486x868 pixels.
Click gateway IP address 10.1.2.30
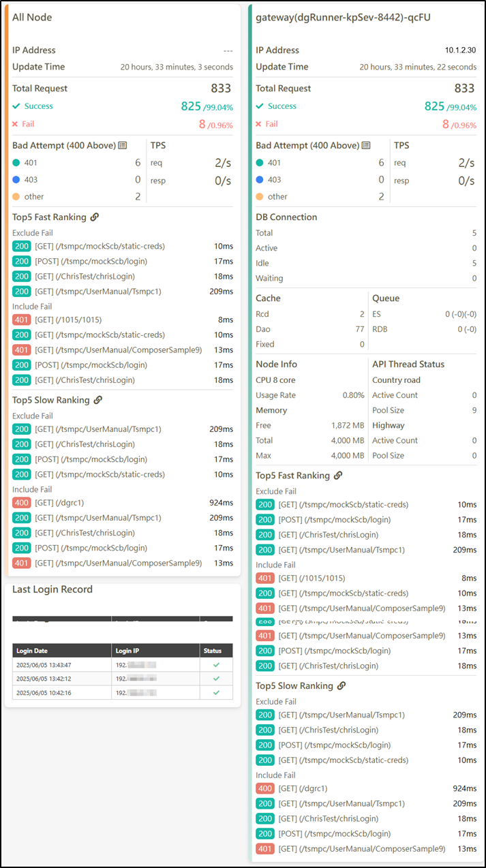pos(460,50)
